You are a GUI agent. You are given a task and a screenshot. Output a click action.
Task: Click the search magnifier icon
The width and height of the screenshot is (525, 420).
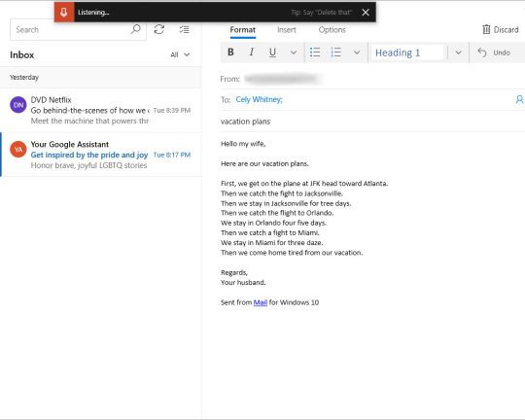pos(135,29)
